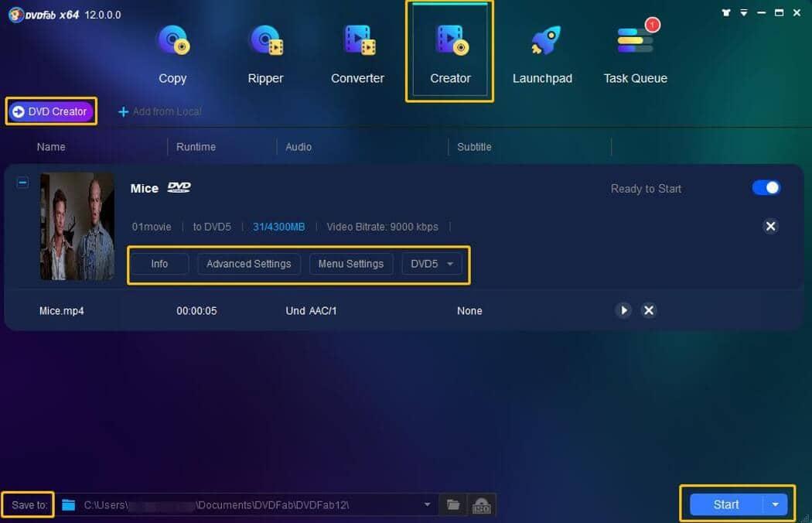
Task: Open the Task Queue
Action: (x=636, y=54)
